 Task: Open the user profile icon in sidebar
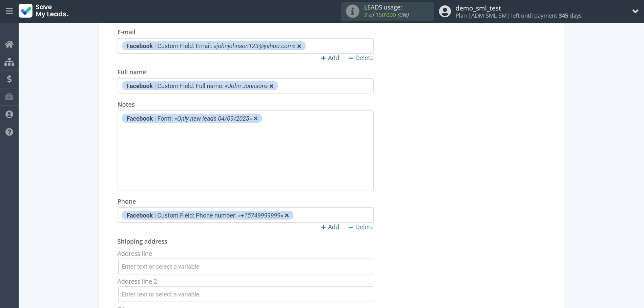click(9, 114)
